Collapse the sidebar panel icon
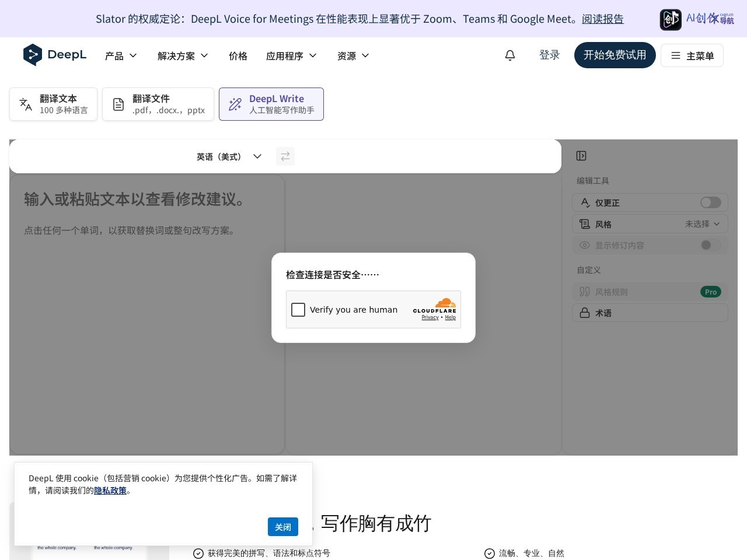Viewport: 747px width, 560px height. click(581, 156)
